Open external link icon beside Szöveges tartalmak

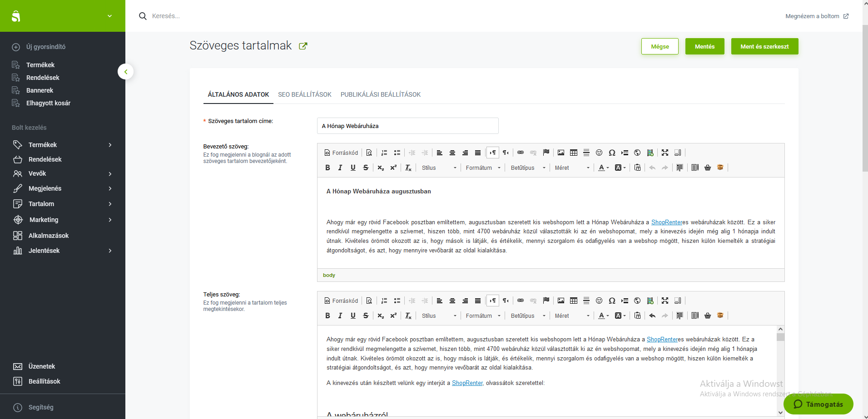coord(303,46)
